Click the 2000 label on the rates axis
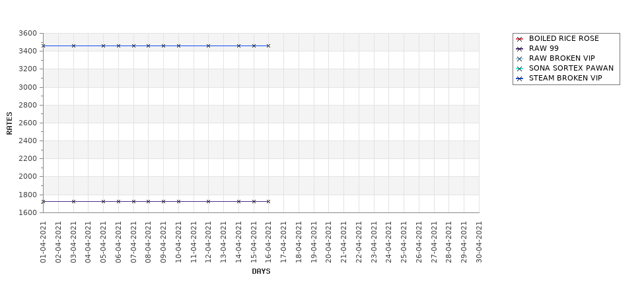644x283 pixels. pos(28,176)
